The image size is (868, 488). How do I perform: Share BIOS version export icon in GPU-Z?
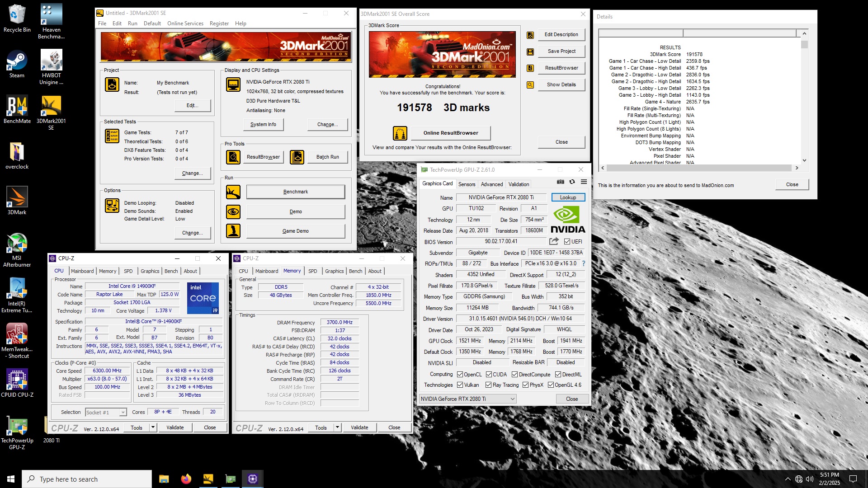coord(554,241)
